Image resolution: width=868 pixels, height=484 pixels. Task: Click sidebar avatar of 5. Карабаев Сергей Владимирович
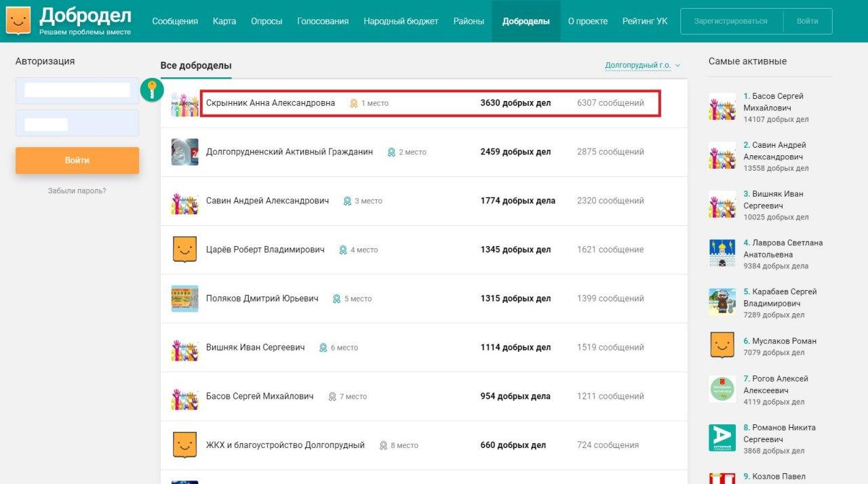722,302
